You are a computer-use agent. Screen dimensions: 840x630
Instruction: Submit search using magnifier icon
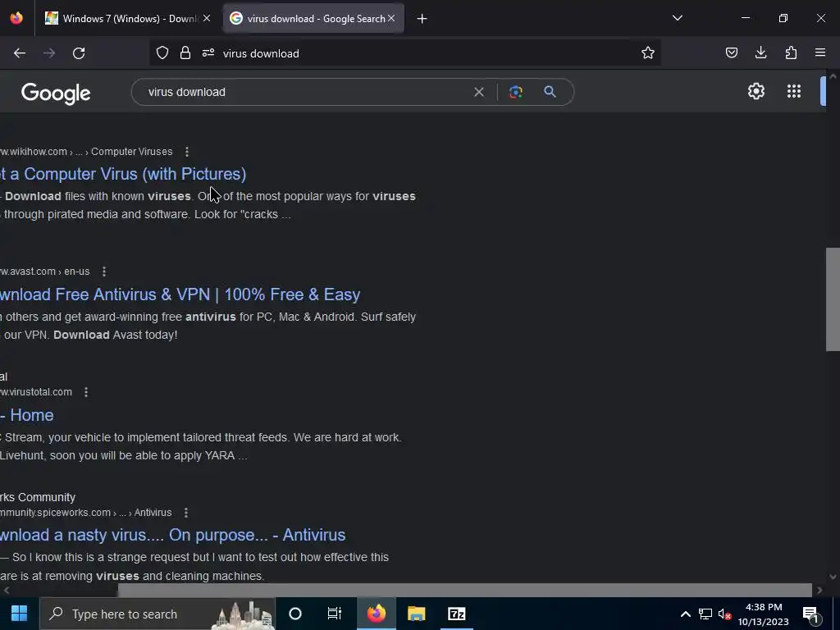click(x=550, y=92)
